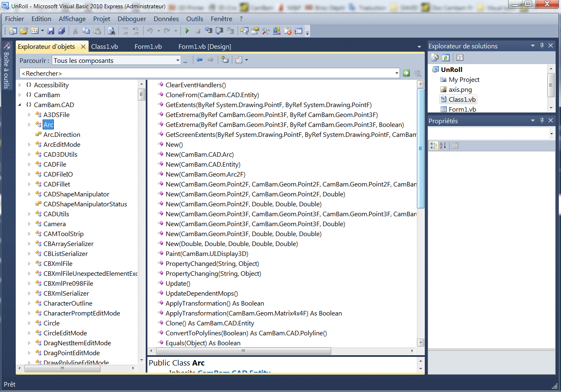Expand the A3DSFile class node
Image resolution: width=561 pixels, height=392 pixels.
(x=29, y=115)
